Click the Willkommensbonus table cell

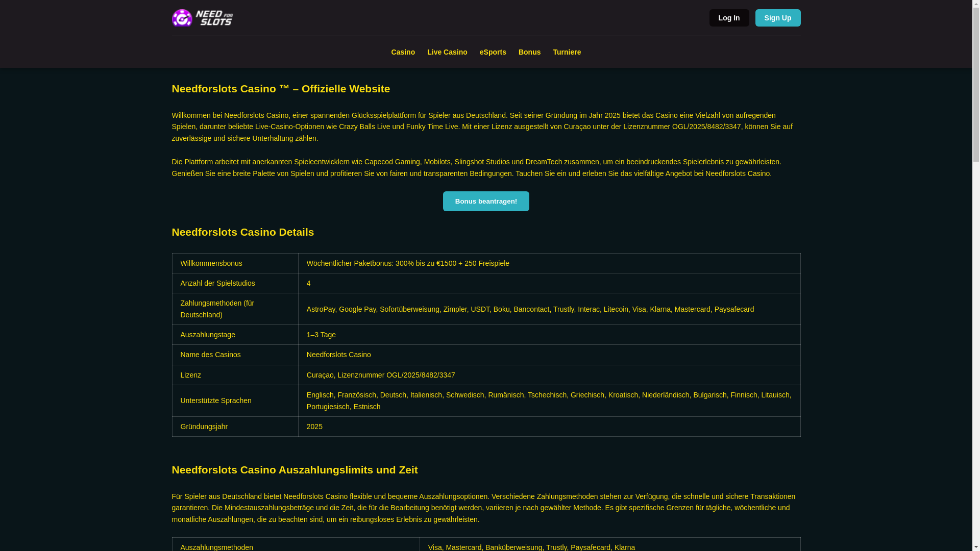point(235,263)
